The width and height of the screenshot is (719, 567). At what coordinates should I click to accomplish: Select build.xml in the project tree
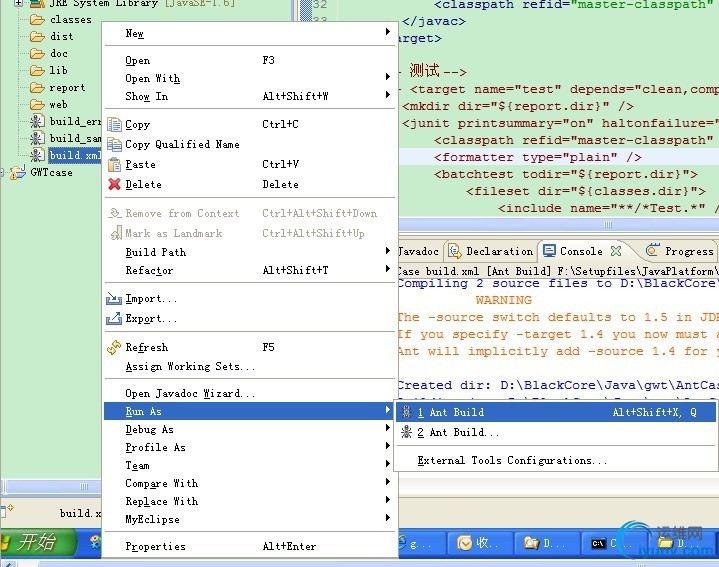75,155
